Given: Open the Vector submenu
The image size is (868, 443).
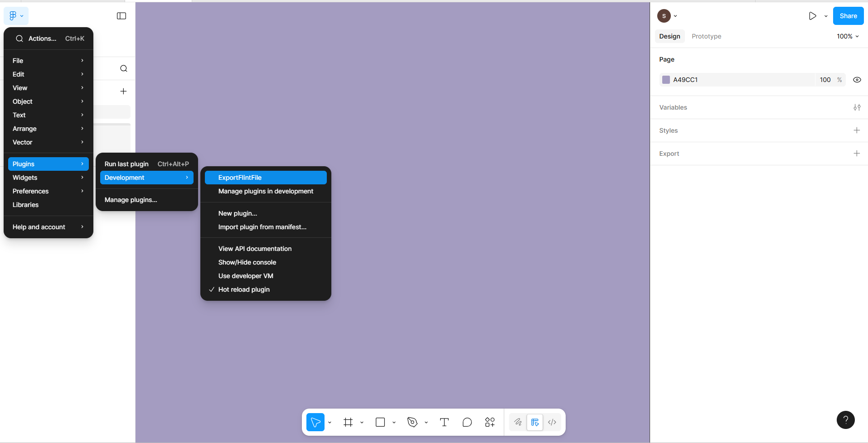Looking at the screenshot, I should coord(48,142).
